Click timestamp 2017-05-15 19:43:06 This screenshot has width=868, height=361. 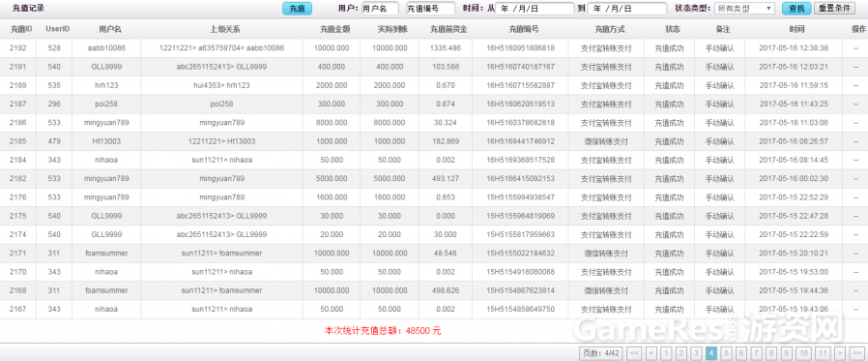click(794, 309)
